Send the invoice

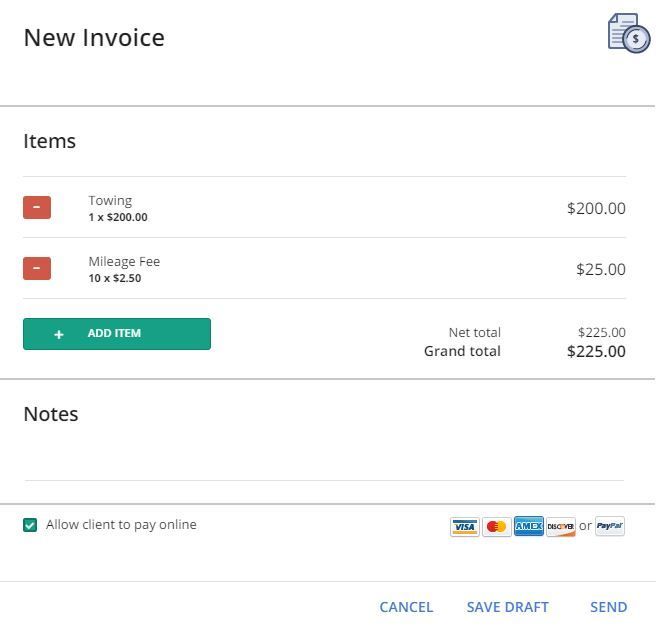click(x=608, y=607)
